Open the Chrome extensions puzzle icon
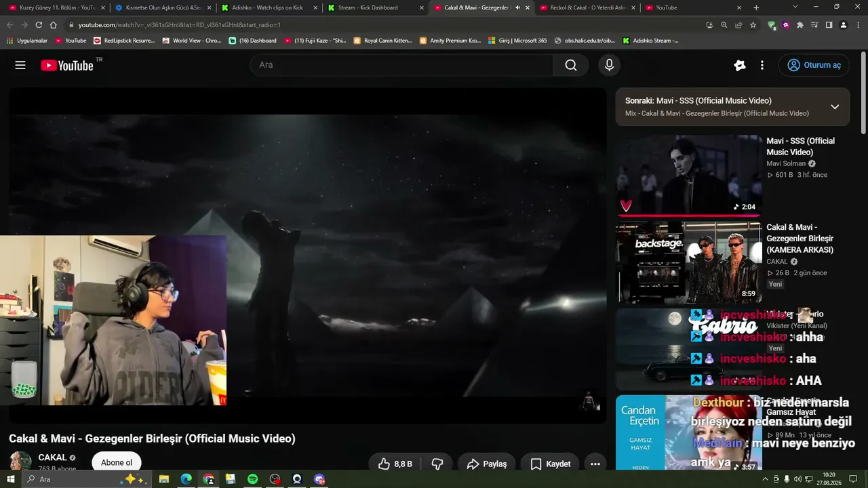This screenshot has height=488, width=868. point(800,25)
